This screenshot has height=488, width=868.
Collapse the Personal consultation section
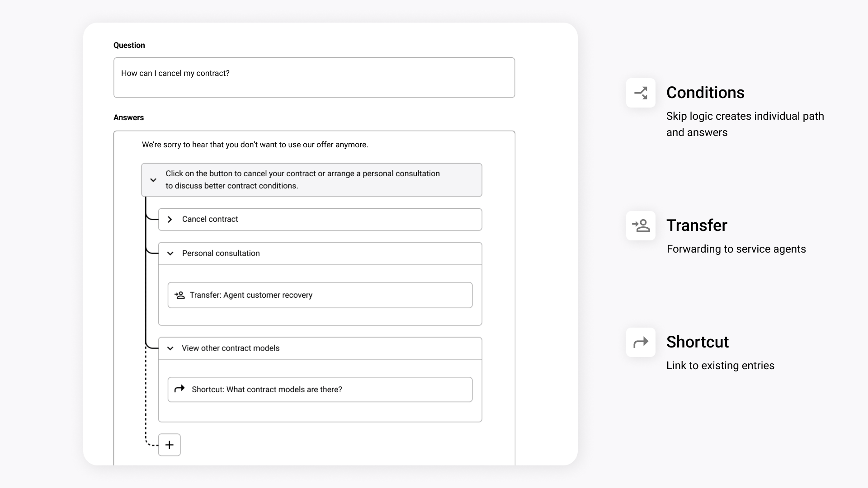[x=170, y=253]
